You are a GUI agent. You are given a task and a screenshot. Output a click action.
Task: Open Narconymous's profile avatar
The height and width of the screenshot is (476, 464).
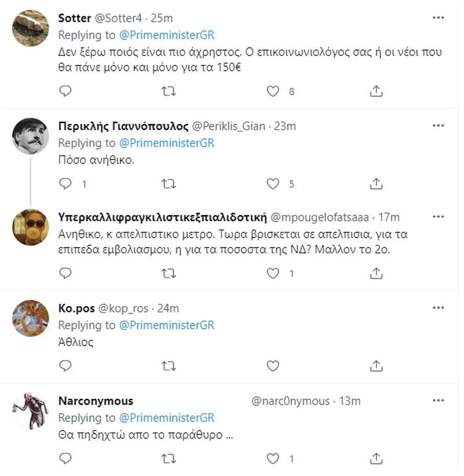[x=30, y=411]
